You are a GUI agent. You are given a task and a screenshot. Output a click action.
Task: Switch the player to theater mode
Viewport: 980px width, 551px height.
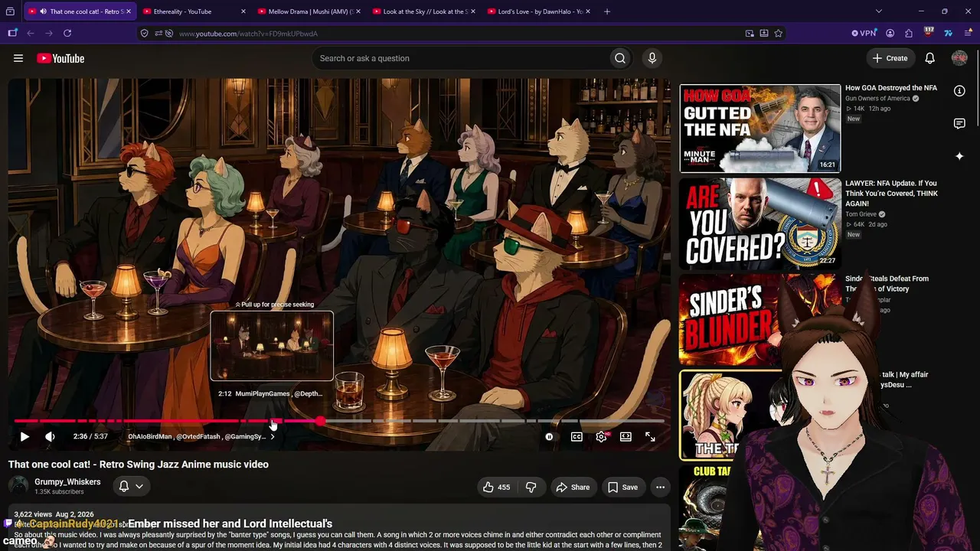(626, 436)
